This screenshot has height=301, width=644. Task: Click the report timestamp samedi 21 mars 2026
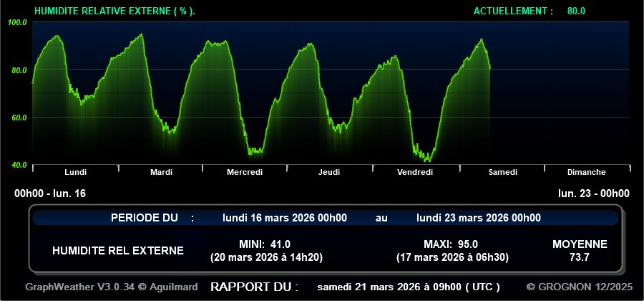tap(409, 287)
